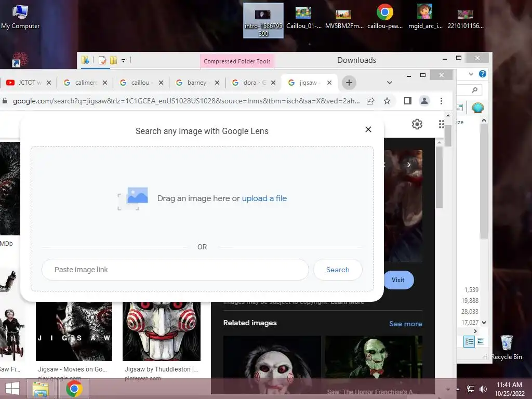532x399 pixels.
Task: Click See more related images link
Action: [405, 324]
